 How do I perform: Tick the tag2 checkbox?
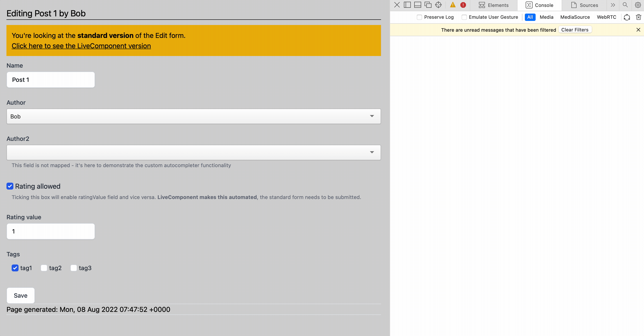pos(44,268)
